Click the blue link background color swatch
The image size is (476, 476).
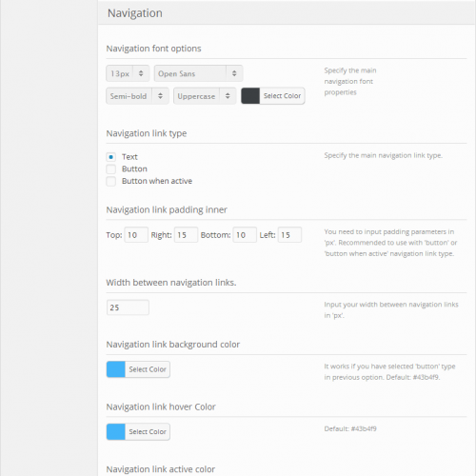coord(116,369)
